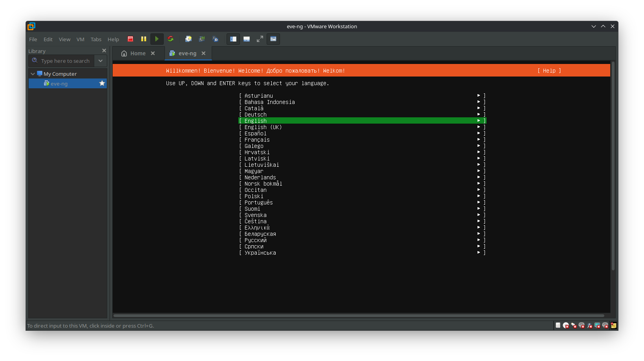Click the yellow Suspend VM toolbar icon
Viewport: 644px width, 361px height.
tap(144, 39)
